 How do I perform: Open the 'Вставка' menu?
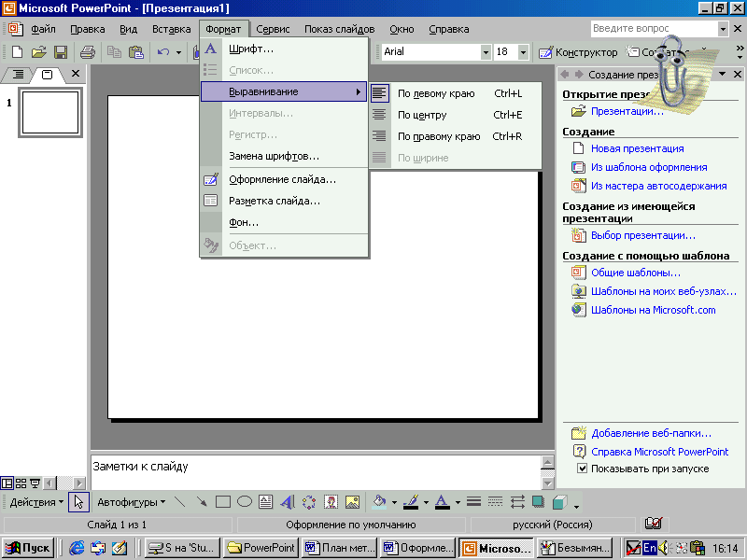pyautogui.click(x=172, y=29)
